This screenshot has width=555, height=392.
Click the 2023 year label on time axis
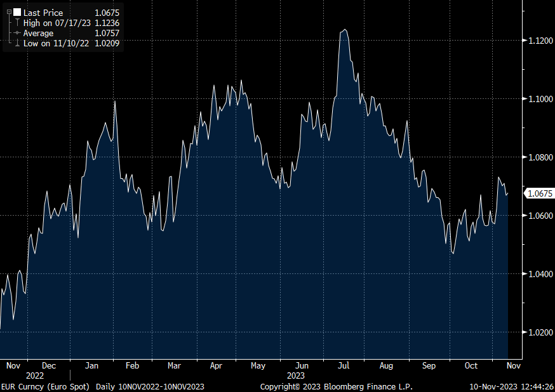(x=296, y=376)
